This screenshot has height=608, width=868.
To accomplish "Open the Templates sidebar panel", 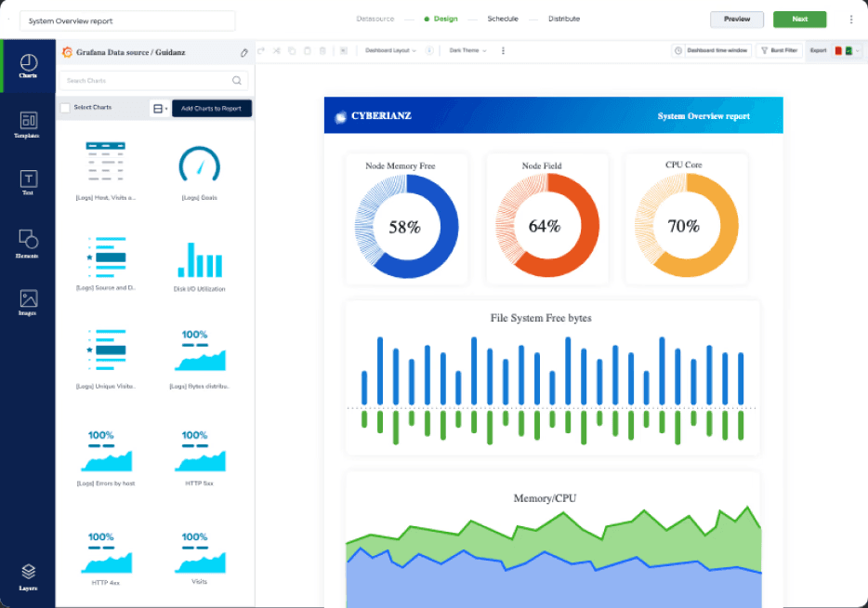I will point(28,126).
